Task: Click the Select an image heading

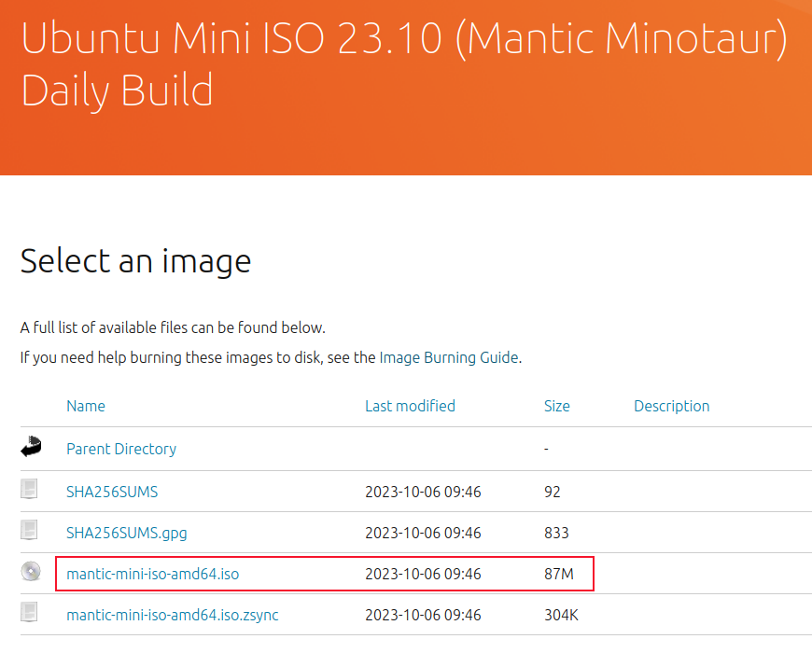Action: (135, 261)
